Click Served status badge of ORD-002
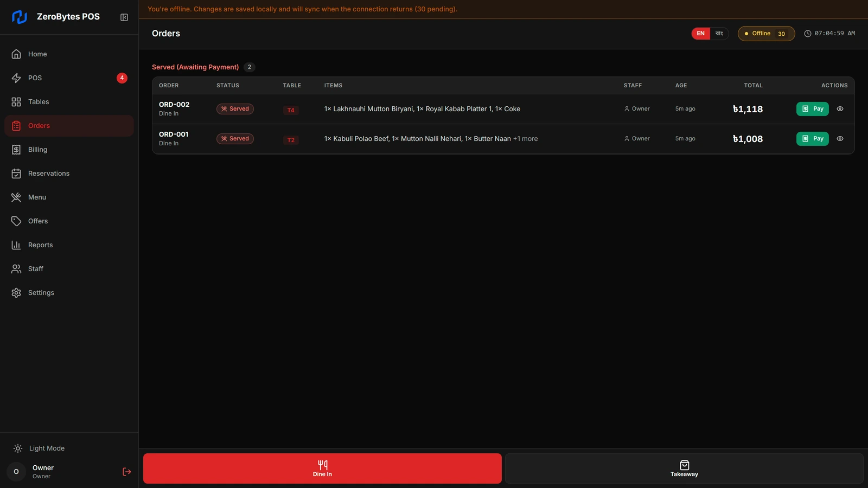 235,109
